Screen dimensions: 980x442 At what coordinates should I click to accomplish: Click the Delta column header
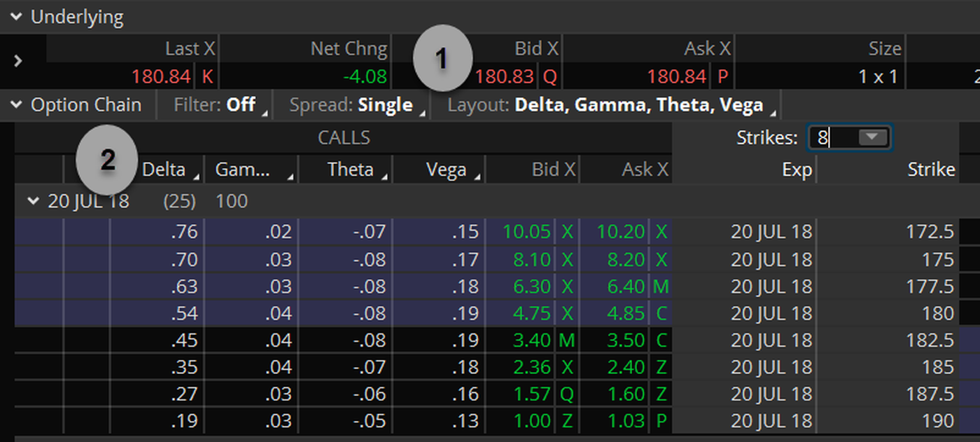coord(164,170)
